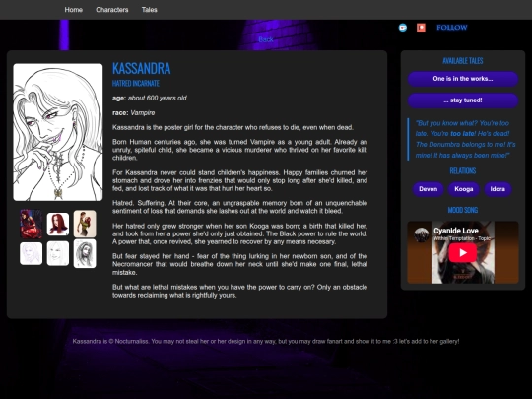This screenshot has height=399, width=532.
Task: Click the 'HATRED INCARNATE' subtitle
Action: pos(136,84)
